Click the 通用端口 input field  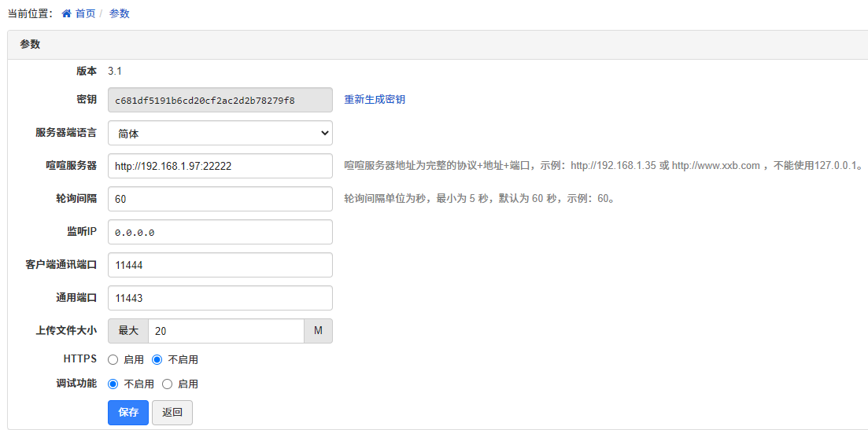(x=220, y=298)
